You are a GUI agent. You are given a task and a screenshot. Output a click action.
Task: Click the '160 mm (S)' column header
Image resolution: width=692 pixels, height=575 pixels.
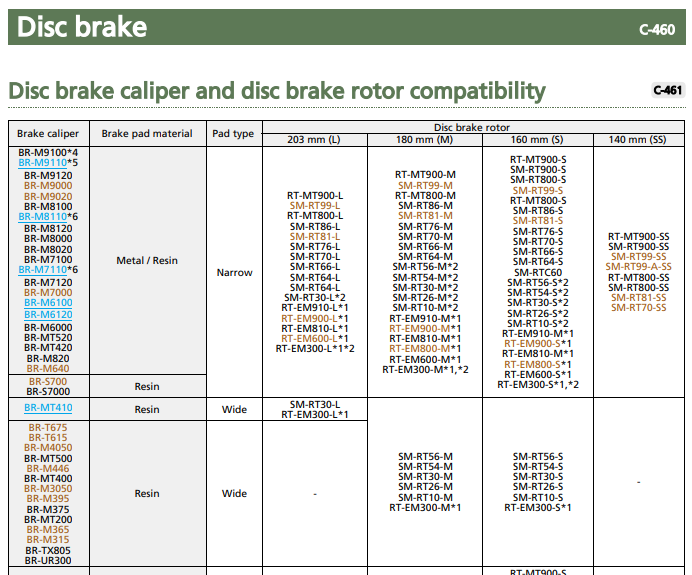coord(537,139)
